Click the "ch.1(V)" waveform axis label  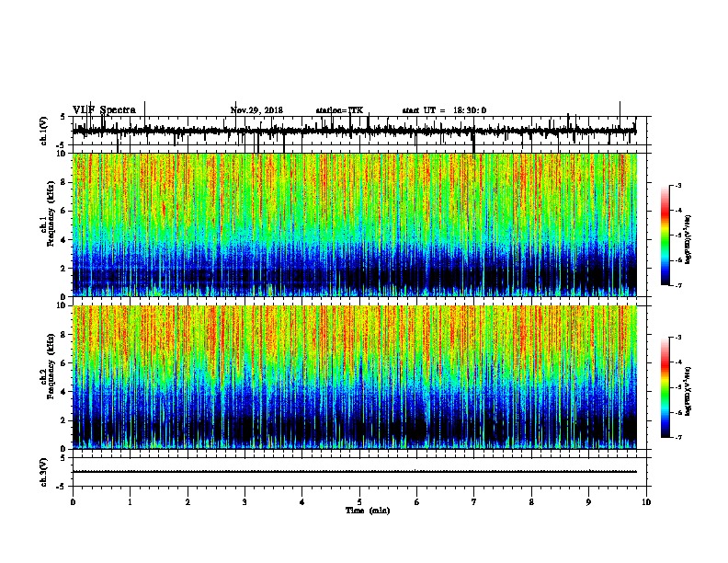point(43,131)
